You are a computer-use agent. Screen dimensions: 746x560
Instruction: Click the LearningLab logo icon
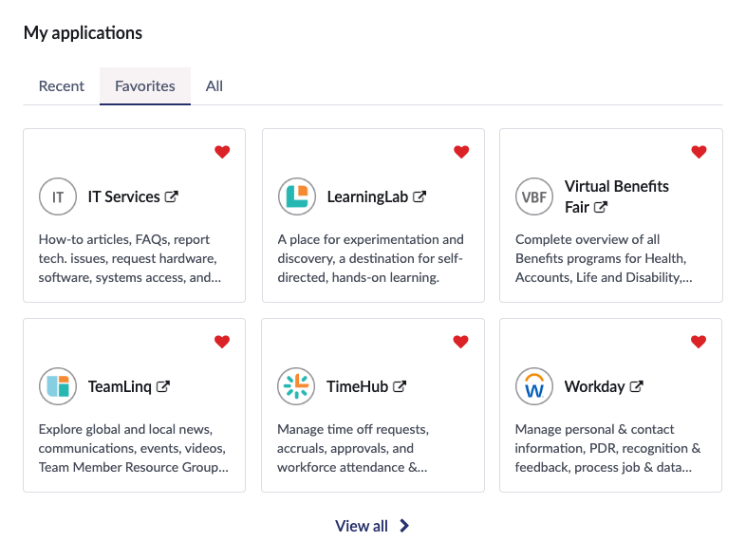(x=297, y=196)
